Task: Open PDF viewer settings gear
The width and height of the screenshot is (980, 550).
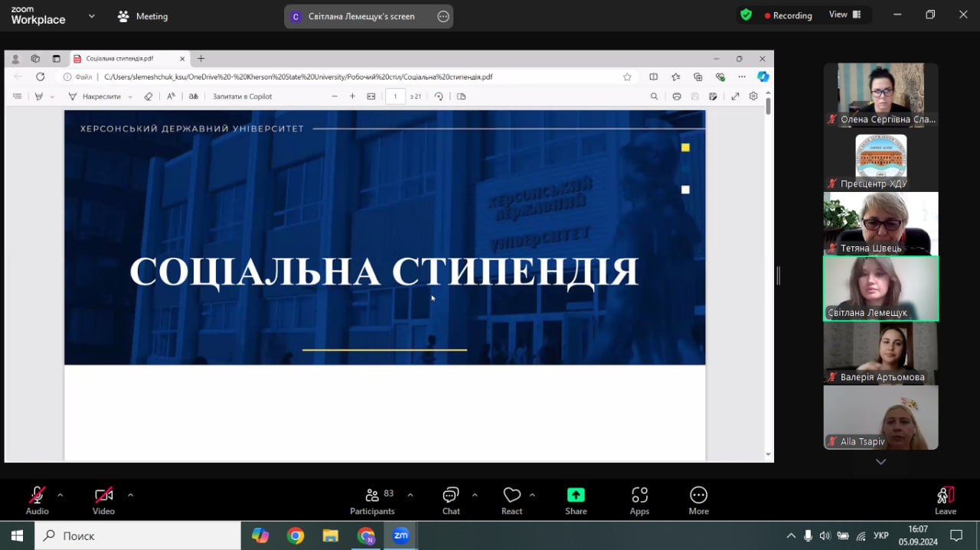Action: click(753, 96)
